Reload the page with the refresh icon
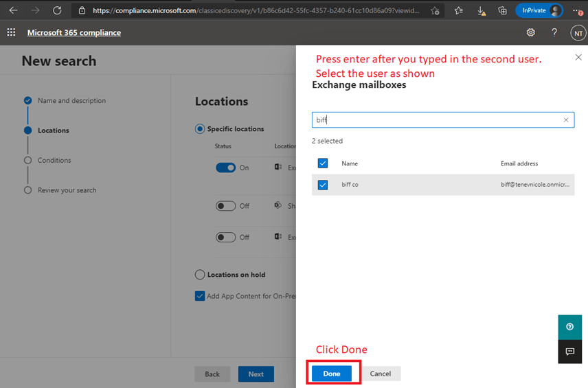Image resolution: width=588 pixels, height=388 pixels. [x=57, y=10]
